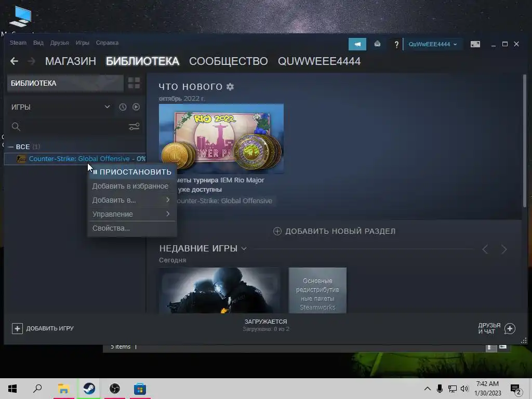Screen dimensions: 532x399
Task: Open advanced filter sliders icon
Action: (134, 127)
